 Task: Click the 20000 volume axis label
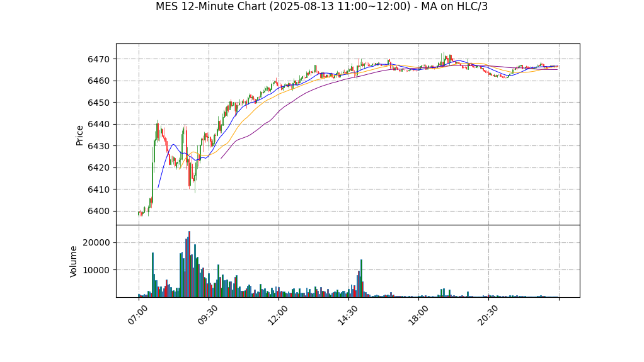tap(96, 242)
